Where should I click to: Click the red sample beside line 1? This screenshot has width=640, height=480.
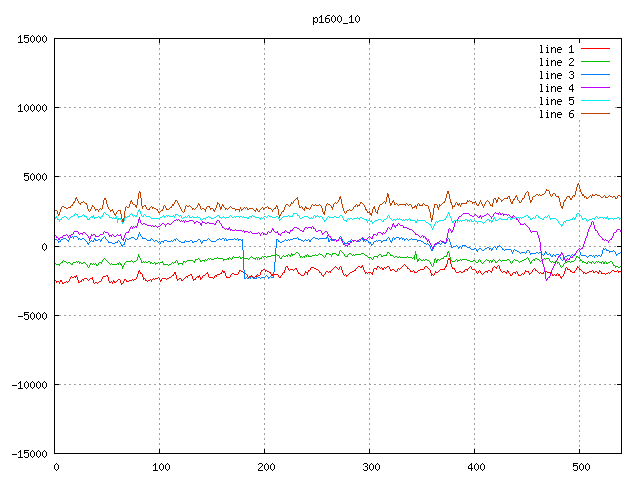596,49
